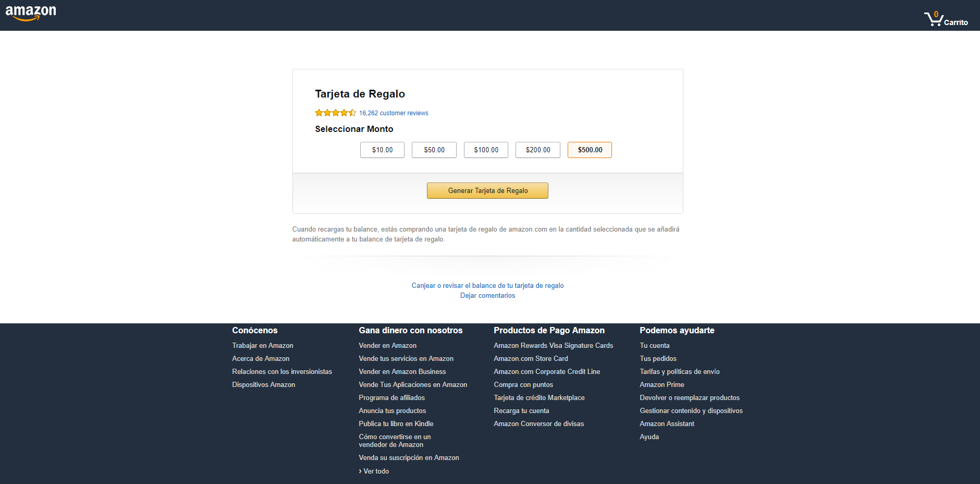Click Vende Tus Aplicaciones en Amazon
This screenshot has height=484, width=980.
pos(413,384)
